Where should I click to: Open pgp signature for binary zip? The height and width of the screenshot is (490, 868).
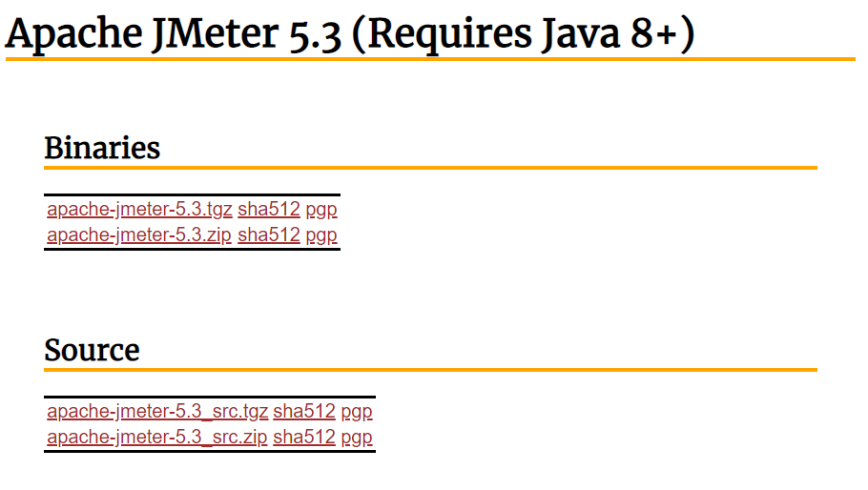[321, 235]
